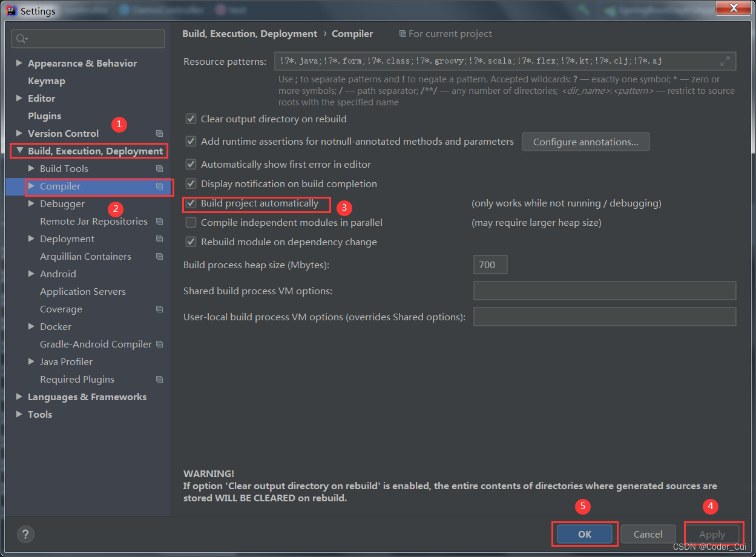756x557 pixels.
Task: Click the Compiler breadcrumb text
Action: [x=352, y=34]
